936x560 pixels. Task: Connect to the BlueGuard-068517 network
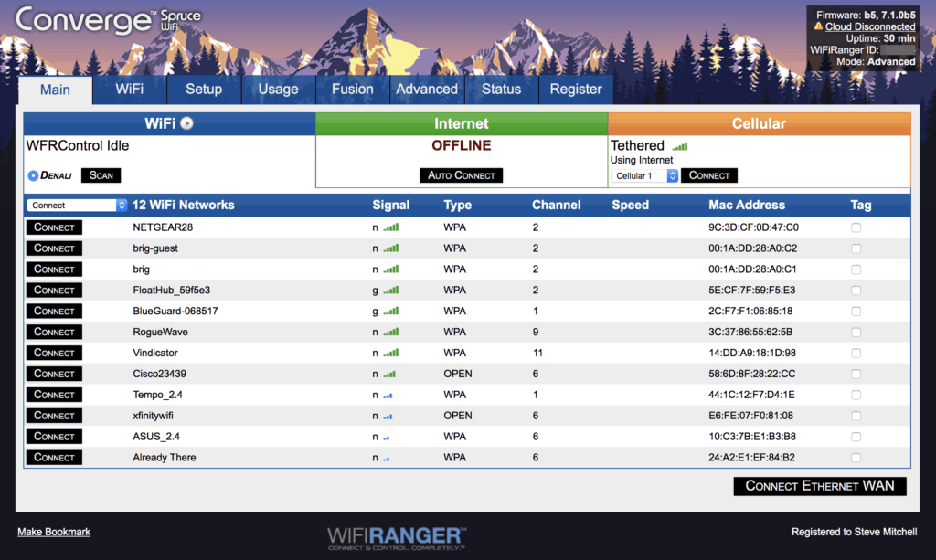54,311
